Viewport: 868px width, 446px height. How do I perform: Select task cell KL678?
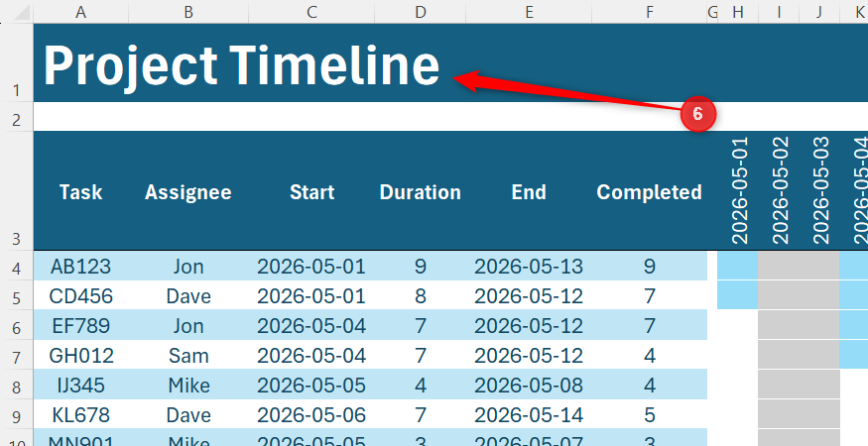(x=80, y=414)
